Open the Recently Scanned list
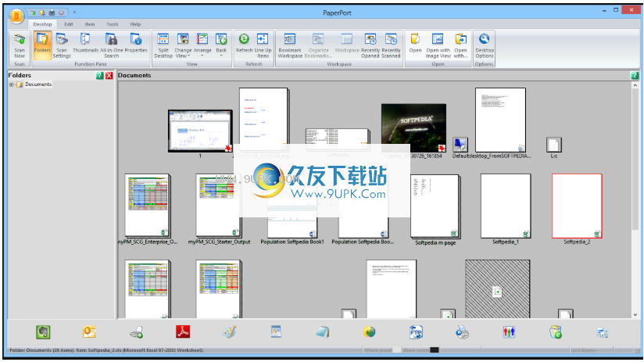 [391, 45]
